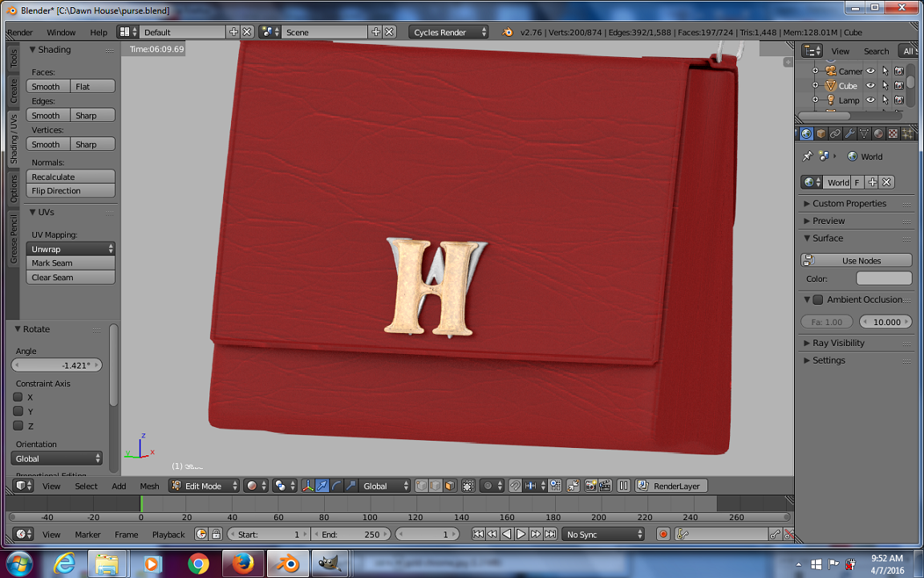
Task: Open the Modifiers wrench properties tab
Action: tap(849, 134)
